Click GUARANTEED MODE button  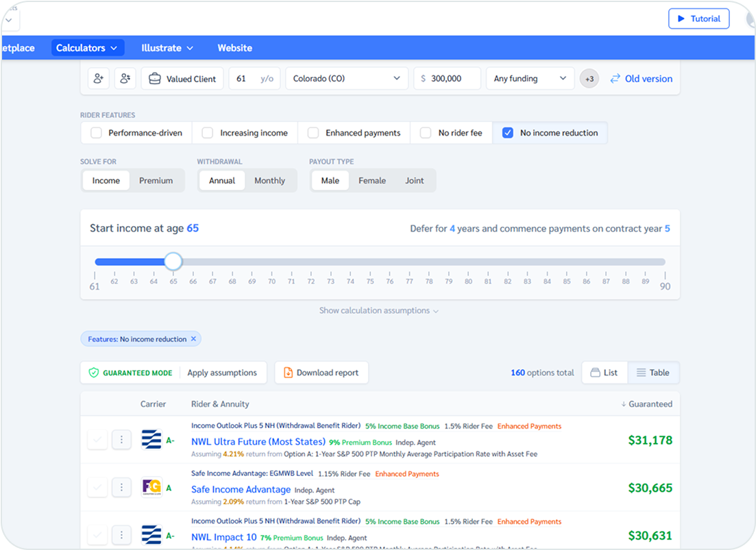131,373
